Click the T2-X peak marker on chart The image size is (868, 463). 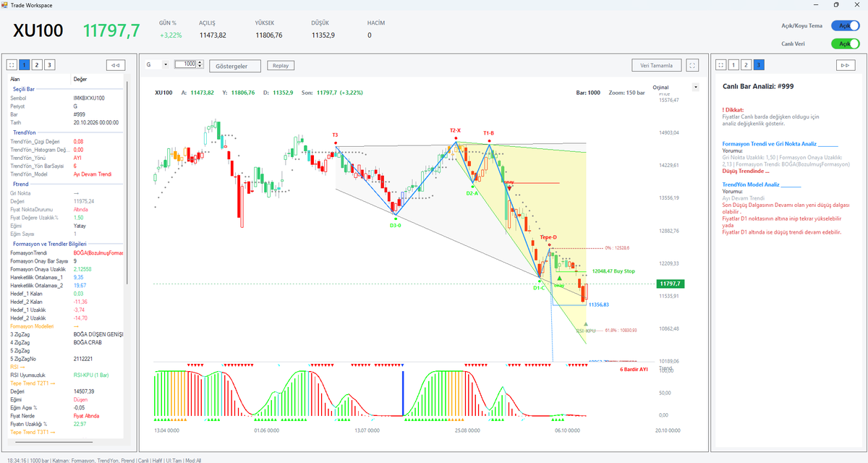(x=455, y=131)
